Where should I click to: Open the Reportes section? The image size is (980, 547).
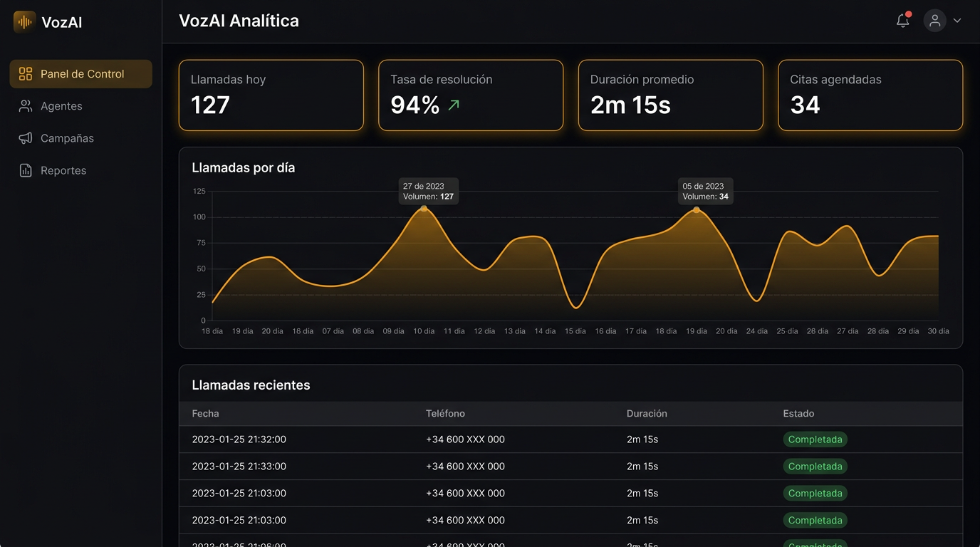click(x=63, y=170)
